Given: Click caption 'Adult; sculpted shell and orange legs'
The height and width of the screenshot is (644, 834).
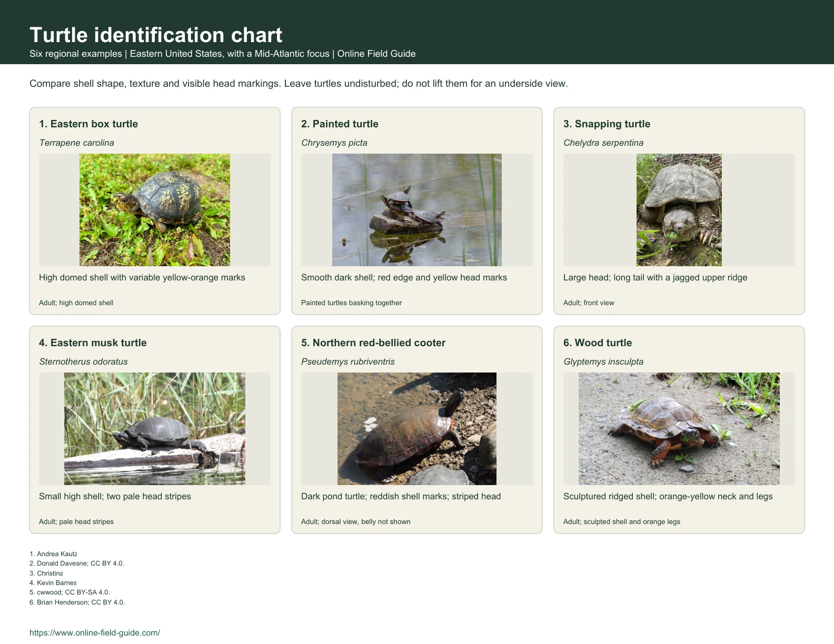Looking at the screenshot, I should tap(622, 521).
